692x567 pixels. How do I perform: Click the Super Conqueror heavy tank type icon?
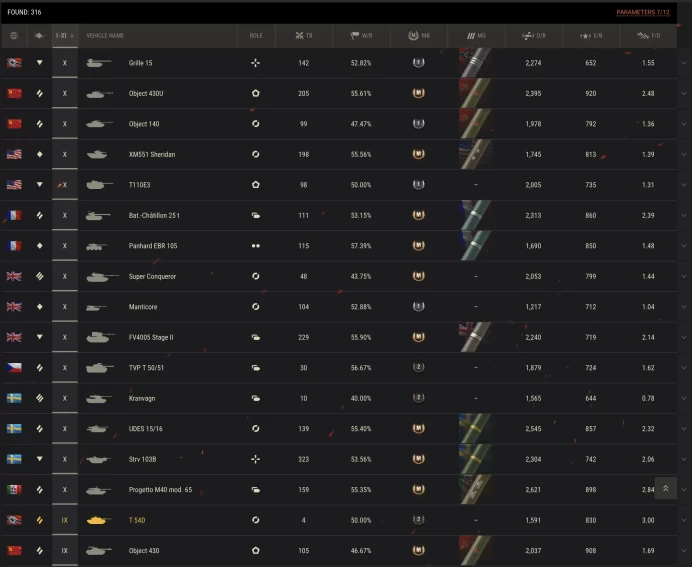pyautogui.click(x=39, y=276)
